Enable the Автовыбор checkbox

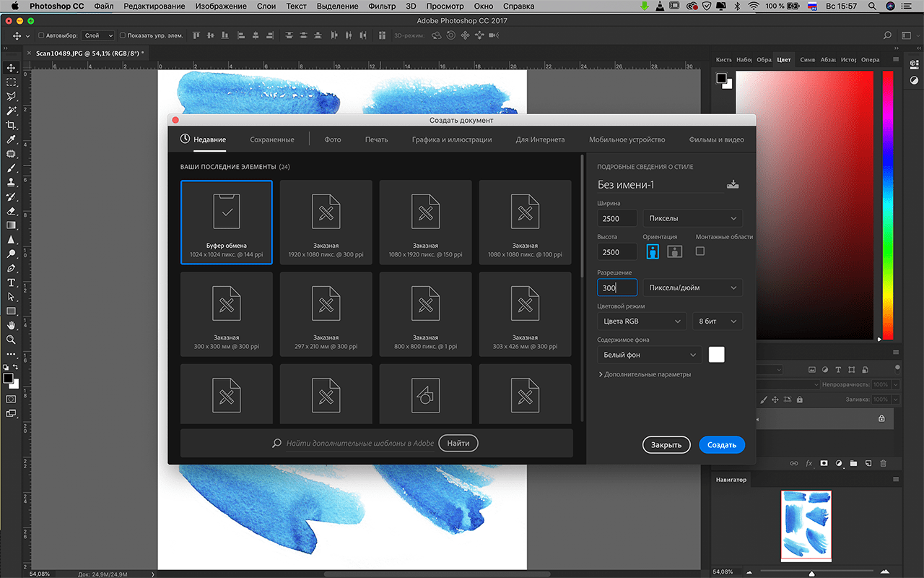tap(41, 35)
